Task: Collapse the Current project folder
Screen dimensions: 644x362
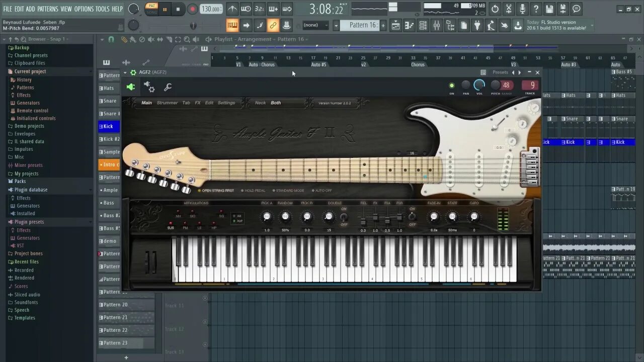Action: click(30, 71)
